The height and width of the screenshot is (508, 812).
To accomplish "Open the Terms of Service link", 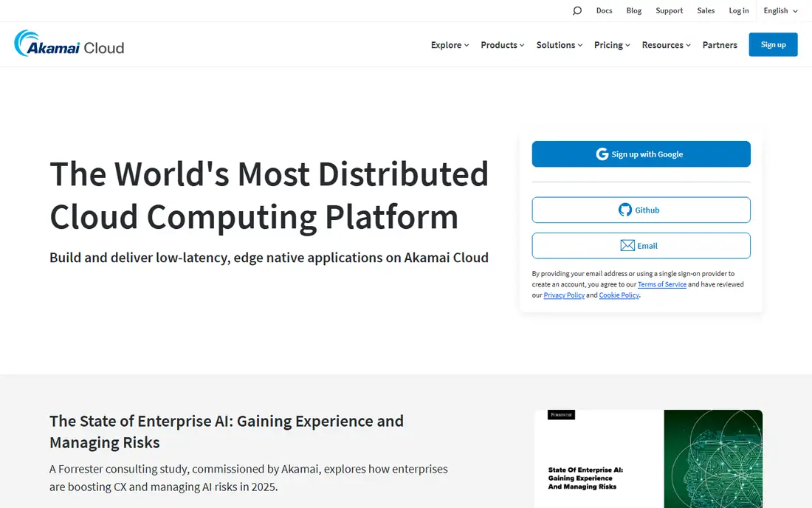I will pyautogui.click(x=662, y=284).
